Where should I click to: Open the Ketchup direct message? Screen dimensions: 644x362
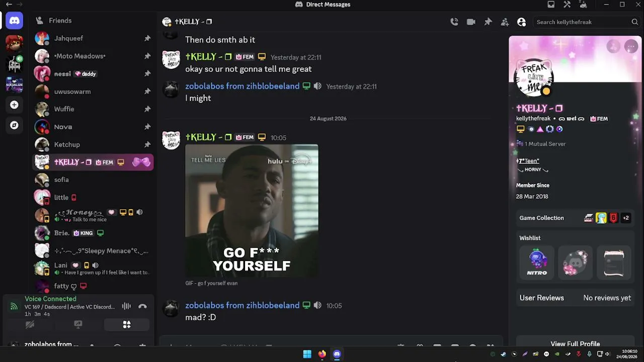pos(93,144)
